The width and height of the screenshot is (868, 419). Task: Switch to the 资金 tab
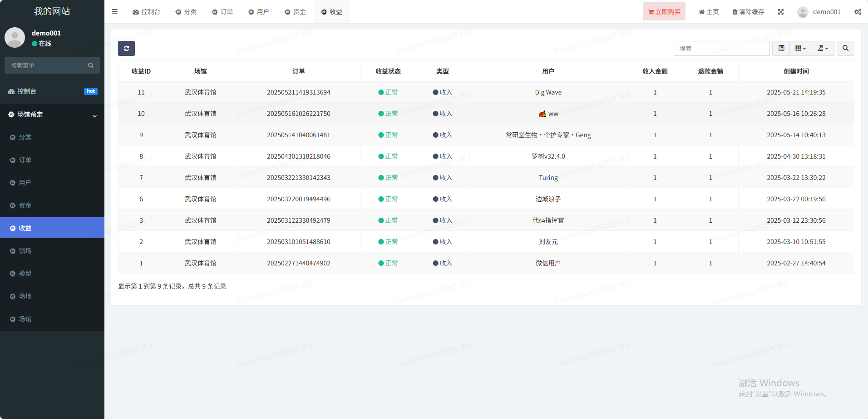(295, 12)
